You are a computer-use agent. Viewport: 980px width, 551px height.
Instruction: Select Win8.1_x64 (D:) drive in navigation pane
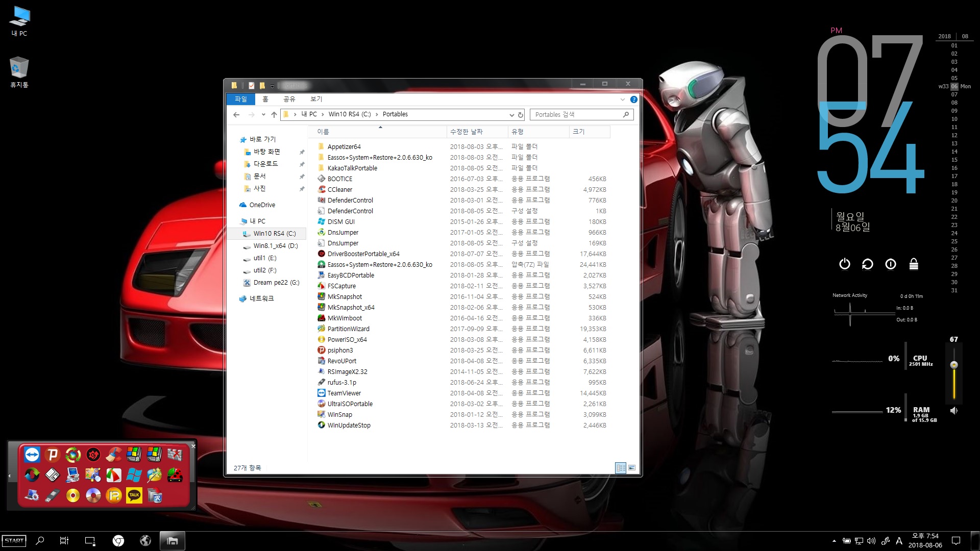click(x=276, y=246)
